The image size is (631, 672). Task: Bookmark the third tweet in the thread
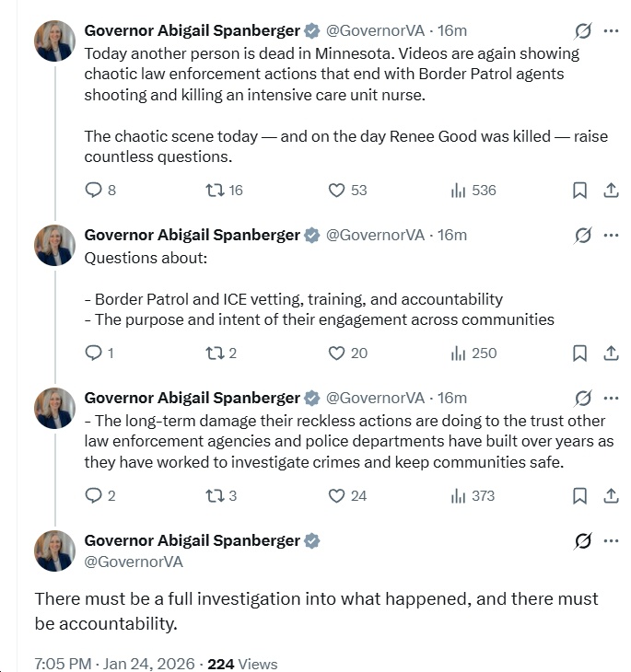pyautogui.click(x=579, y=496)
